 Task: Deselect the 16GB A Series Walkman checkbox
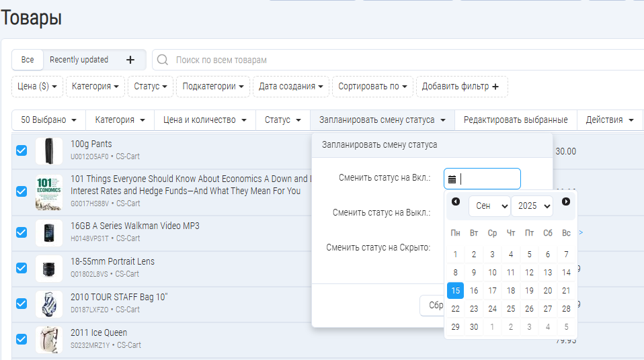(x=22, y=232)
